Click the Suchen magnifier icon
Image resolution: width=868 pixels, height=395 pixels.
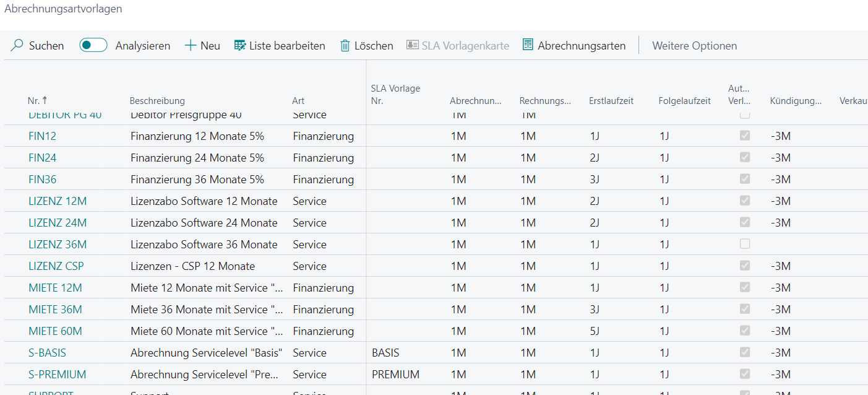[17, 45]
